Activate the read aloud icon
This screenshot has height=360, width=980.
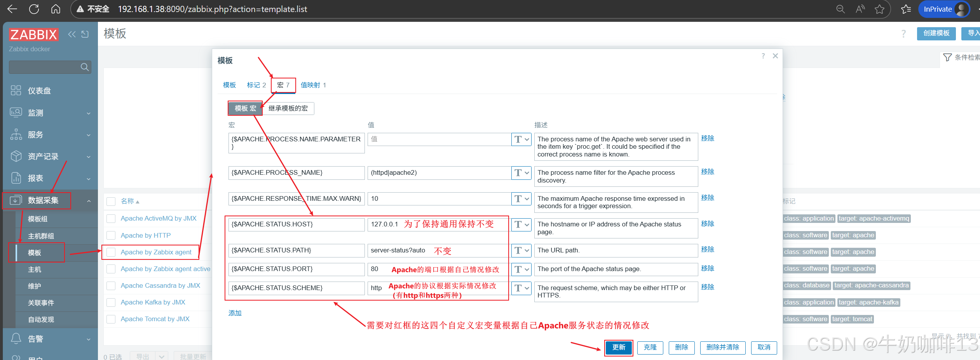pyautogui.click(x=860, y=9)
